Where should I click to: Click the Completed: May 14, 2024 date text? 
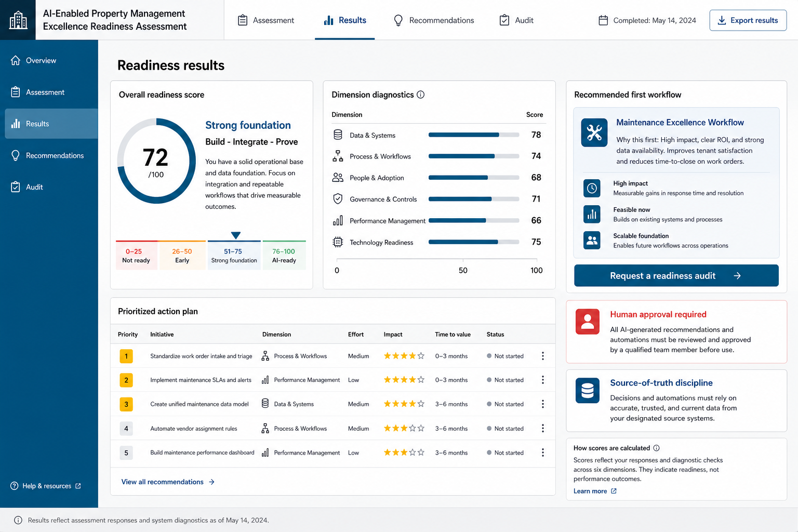pyautogui.click(x=655, y=20)
